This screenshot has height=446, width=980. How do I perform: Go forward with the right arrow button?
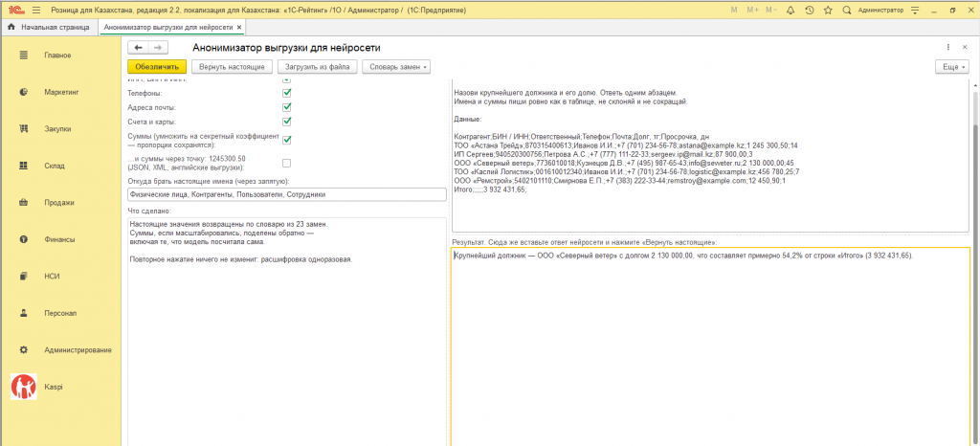coord(158,48)
